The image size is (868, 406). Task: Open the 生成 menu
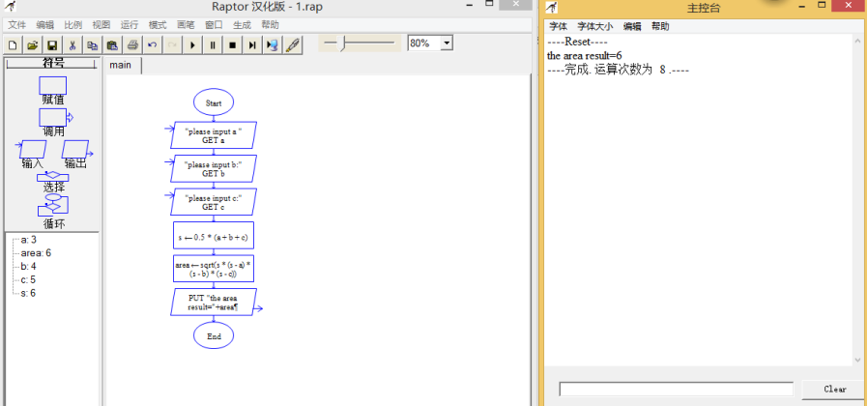(x=242, y=25)
